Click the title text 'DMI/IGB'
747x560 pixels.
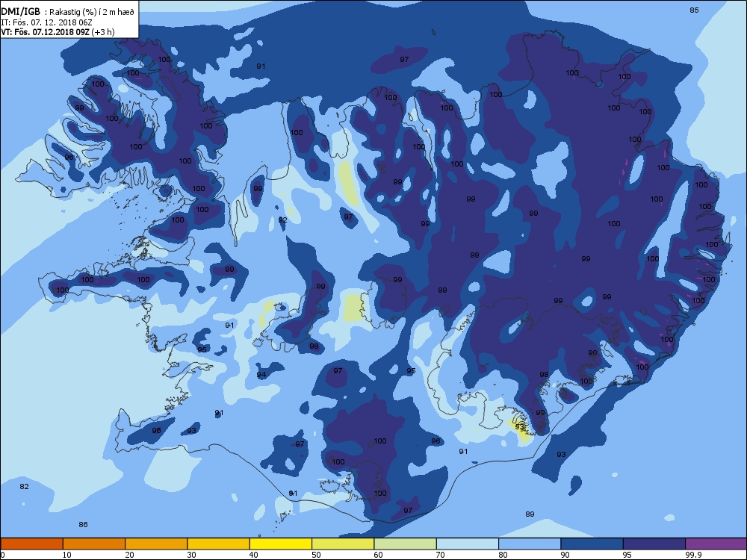click(20, 12)
